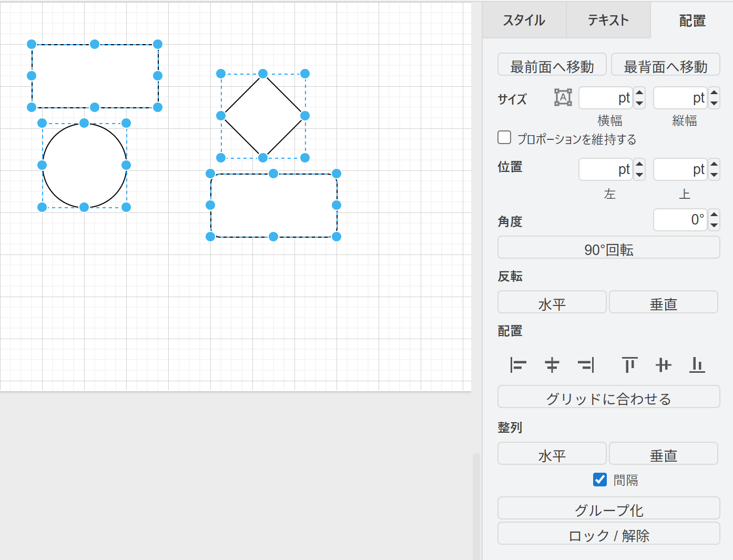Click the autosize icon next to サイズ
This screenshot has height=560, width=733.
pyautogui.click(x=563, y=98)
